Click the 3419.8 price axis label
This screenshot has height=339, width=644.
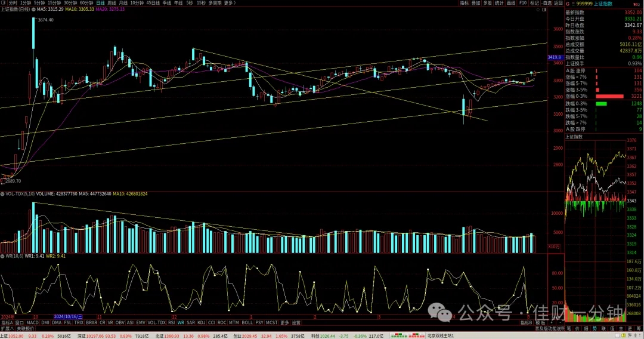point(554,57)
